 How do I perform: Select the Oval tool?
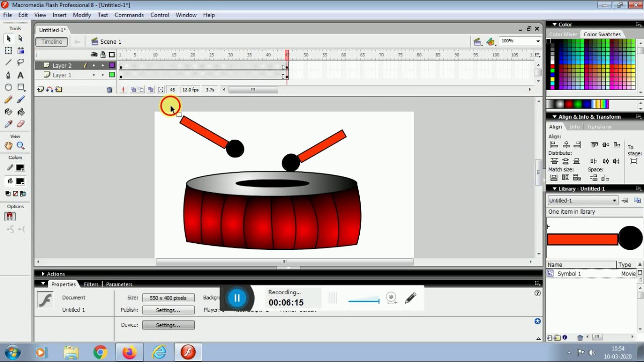coord(9,87)
